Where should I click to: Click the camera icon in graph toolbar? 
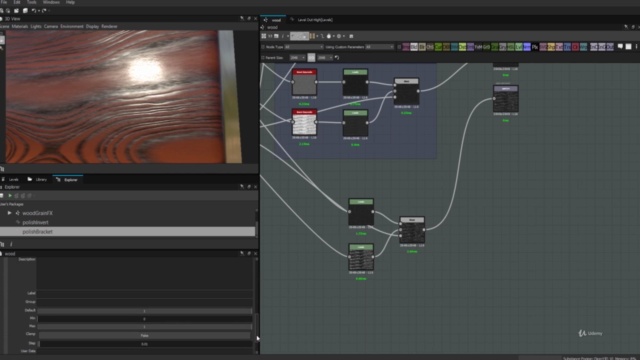276,36
